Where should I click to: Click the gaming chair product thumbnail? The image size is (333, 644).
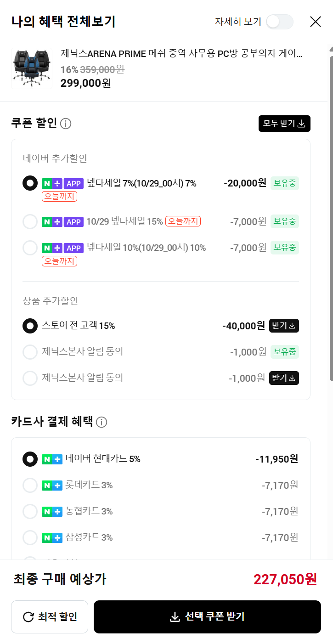coord(32,68)
